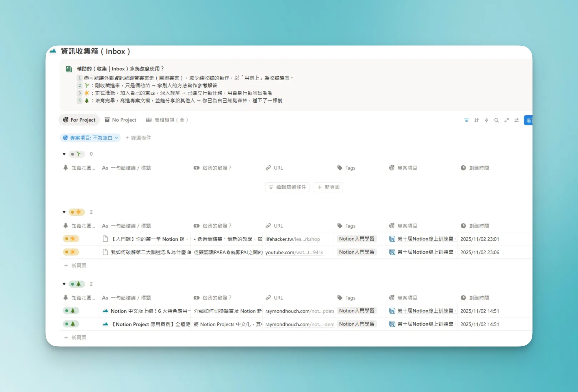
Task: Open sort options with the arrows icon
Action: (477, 120)
